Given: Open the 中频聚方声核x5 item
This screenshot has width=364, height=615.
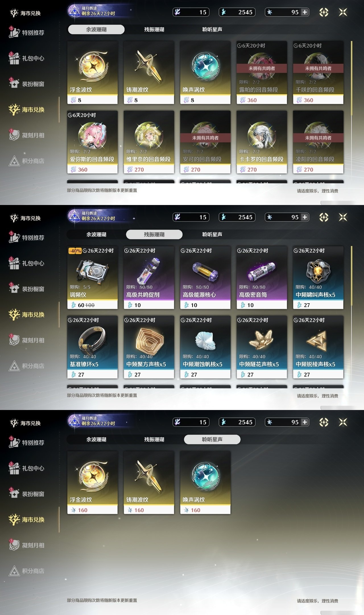Looking at the screenshot, I should coord(149,347).
